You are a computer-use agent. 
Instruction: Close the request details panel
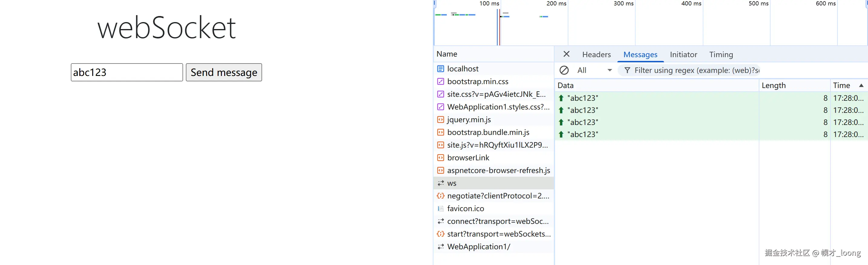[x=567, y=54]
